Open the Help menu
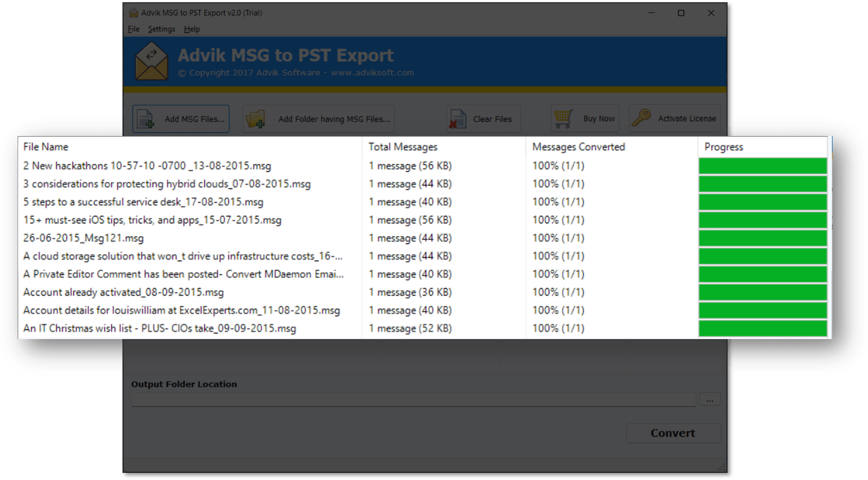Image resolution: width=868 pixels, height=480 pixels. click(192, 29)
